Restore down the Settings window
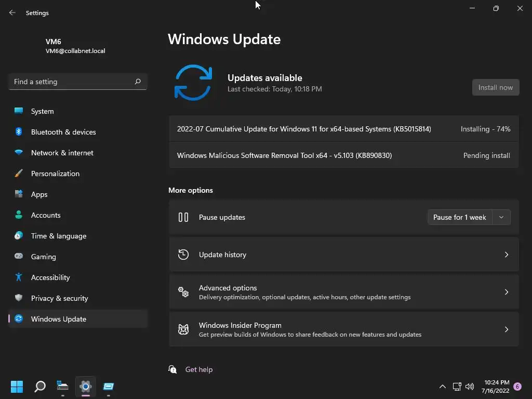Viewport: 532px width, 399px height. pos(496,8)
